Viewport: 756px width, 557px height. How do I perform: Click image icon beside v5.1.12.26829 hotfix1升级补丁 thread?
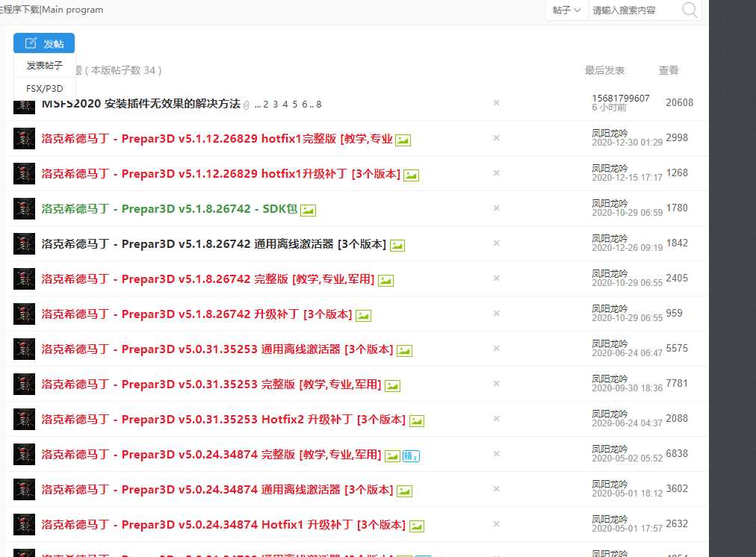click(x=411, y=175)
